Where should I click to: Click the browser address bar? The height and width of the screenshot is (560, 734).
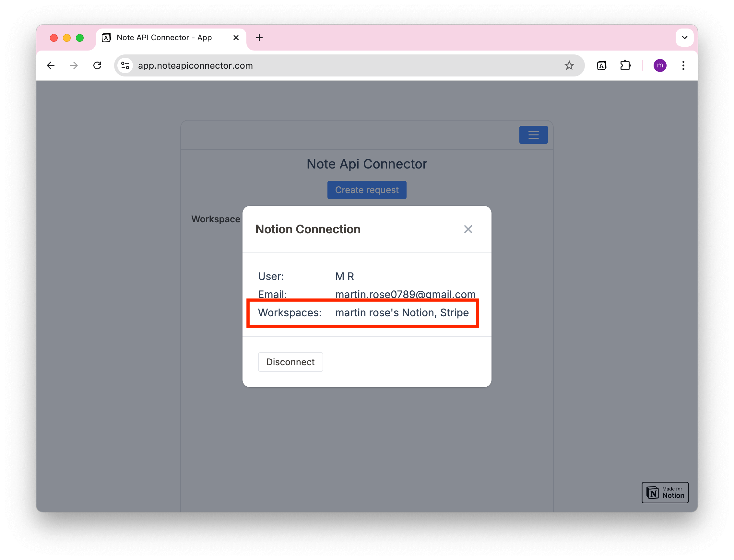(346, 65)
